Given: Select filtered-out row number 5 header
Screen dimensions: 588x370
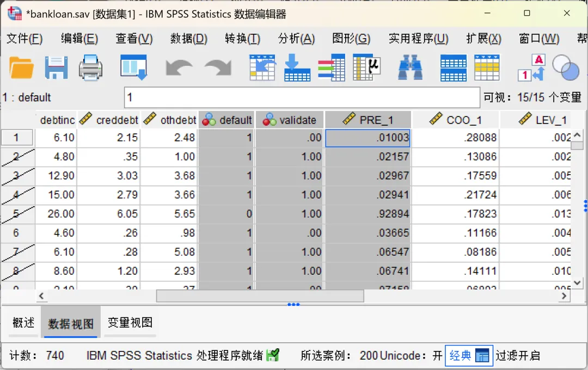Looking at the screenshot, I should click(x=17, y=214).
